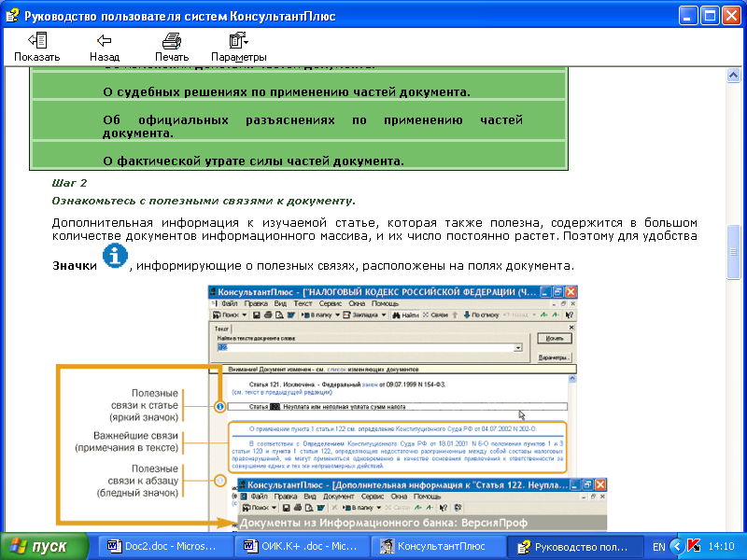Click Сервис menu in upper embedded screenshot
This screenshot has width=747, height=560.
click(331, 303)
